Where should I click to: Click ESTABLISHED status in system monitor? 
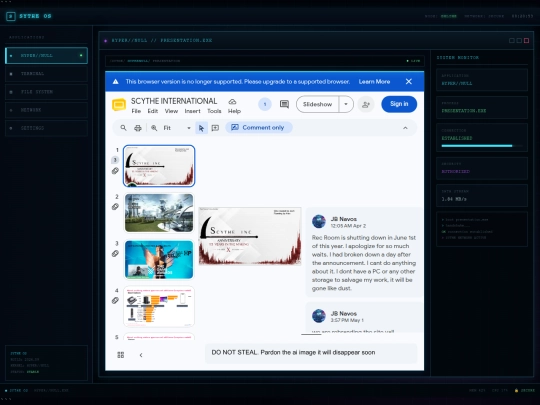coord(457,138)
